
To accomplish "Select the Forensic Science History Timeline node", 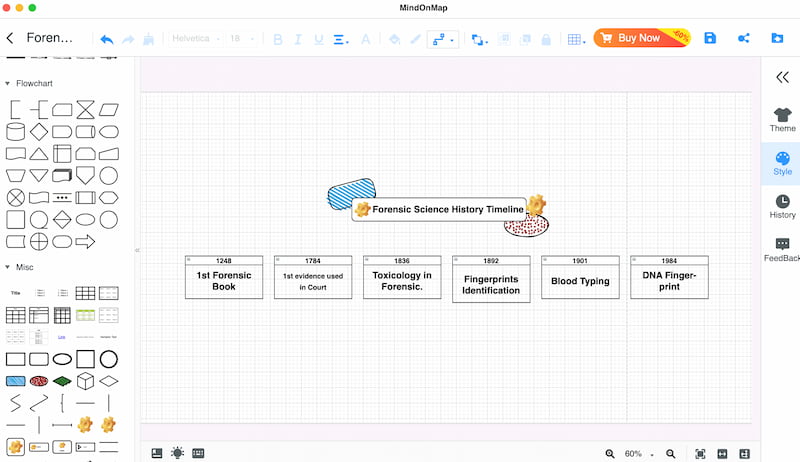I will pyautogui.click(x=441, y=209).
